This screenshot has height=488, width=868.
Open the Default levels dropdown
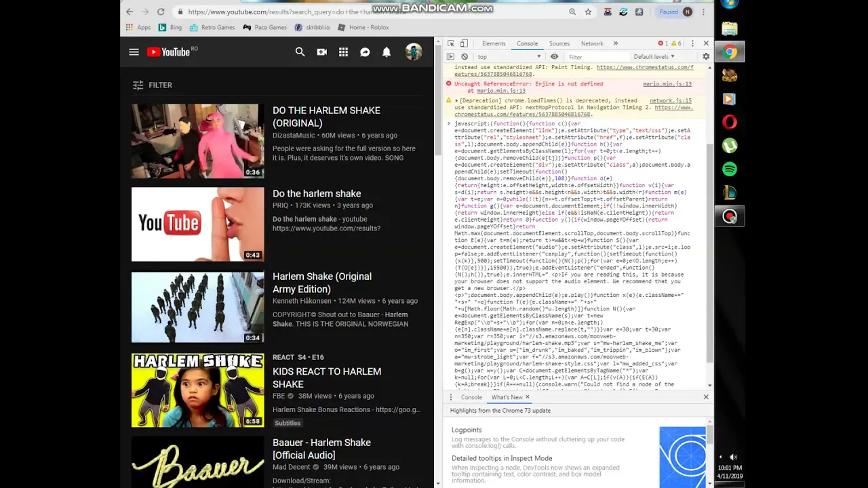(x=654, y=57)
